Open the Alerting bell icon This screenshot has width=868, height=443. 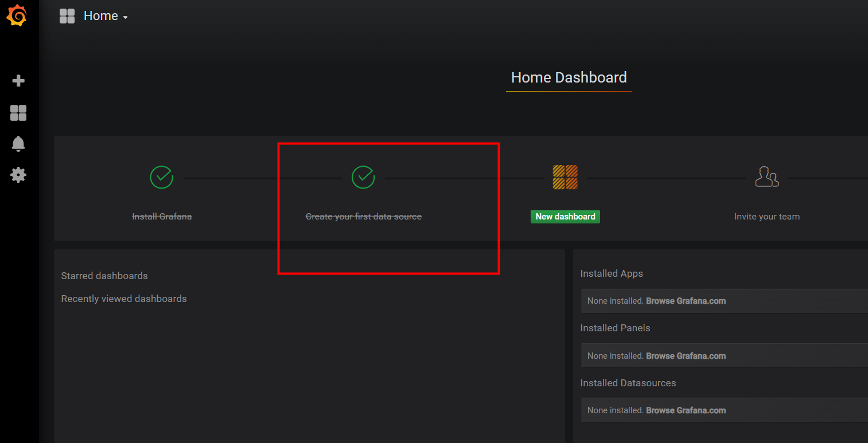[x=18, y=144]
